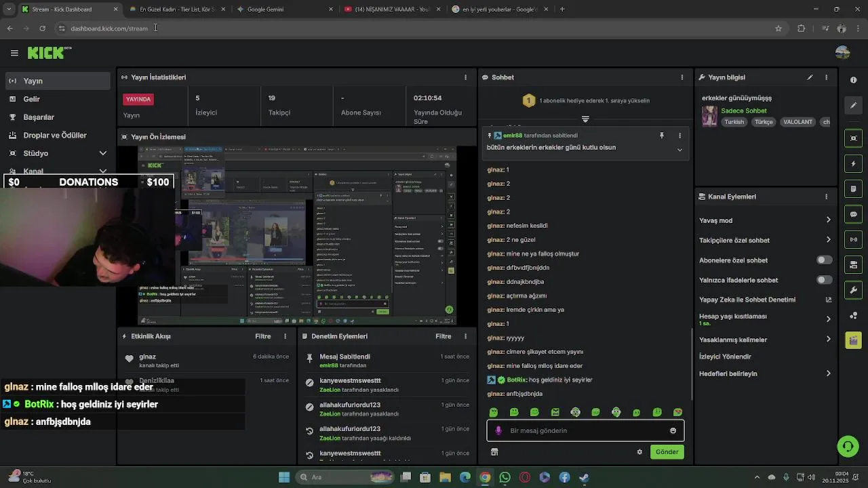This screenshot has width=868, height=488.
Task: Open Denetim Eylemleri three-dot menu
Action: (465, 336)
